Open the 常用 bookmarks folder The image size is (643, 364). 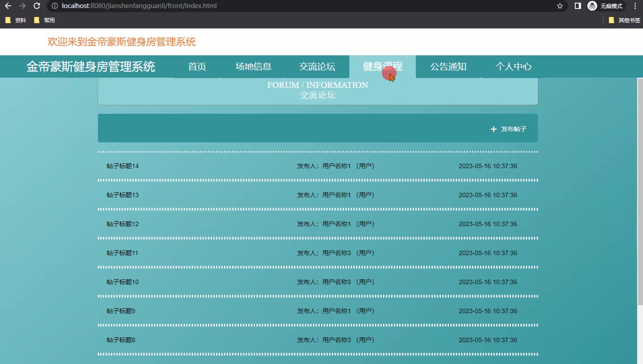click(x=45, y=20)
